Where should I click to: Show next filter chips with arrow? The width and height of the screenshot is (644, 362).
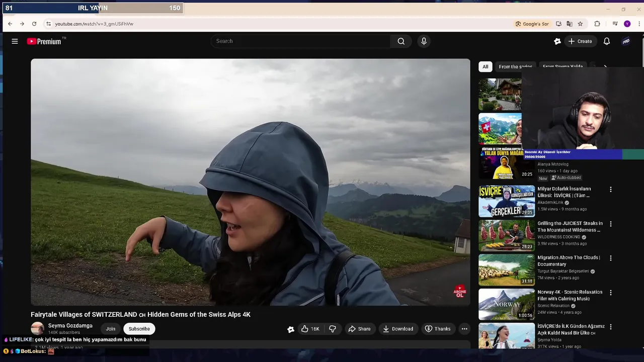pyautogui.click(x=605, y=66)
